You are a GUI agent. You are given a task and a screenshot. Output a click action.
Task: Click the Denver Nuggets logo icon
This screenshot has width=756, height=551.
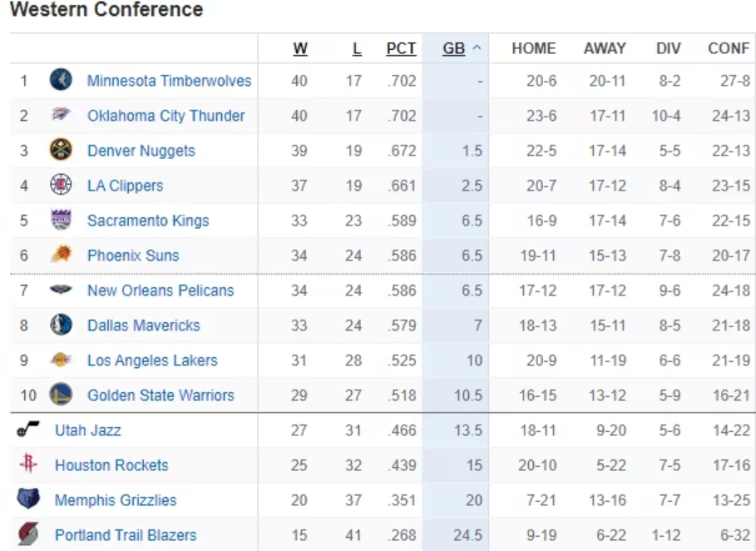tap(61, 151)
